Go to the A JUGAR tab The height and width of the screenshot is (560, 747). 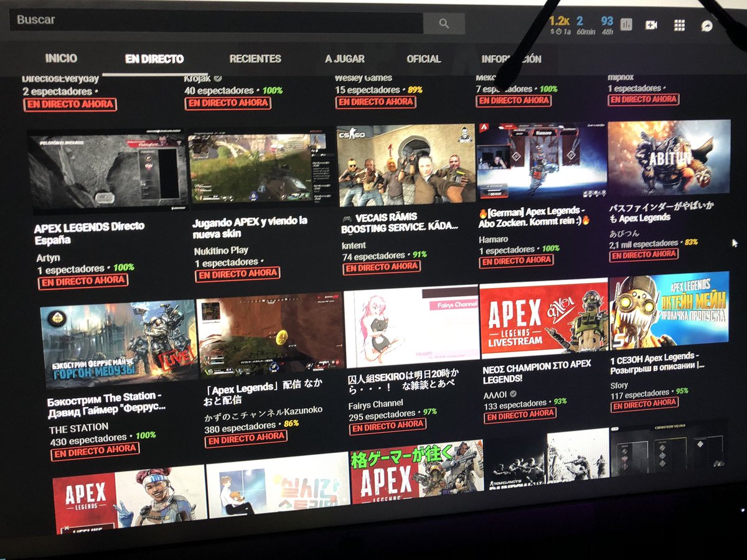(x=344, y=59)
